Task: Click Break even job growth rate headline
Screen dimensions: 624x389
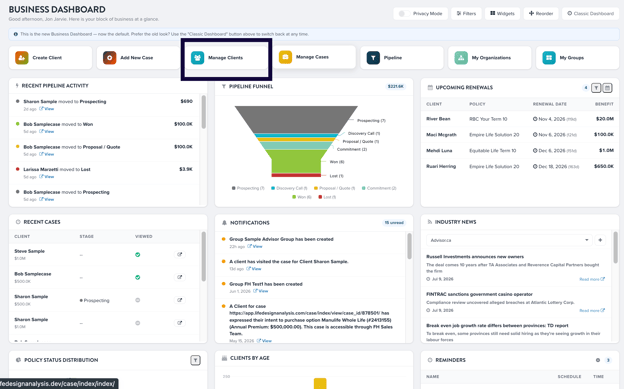Action: pyautogui.click(x=497, y=326)
